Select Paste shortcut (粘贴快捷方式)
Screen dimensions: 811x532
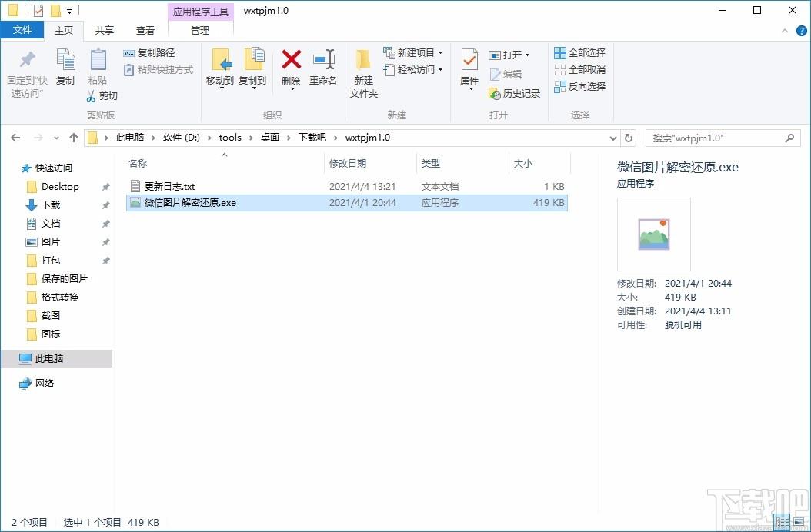click(159, 69)
